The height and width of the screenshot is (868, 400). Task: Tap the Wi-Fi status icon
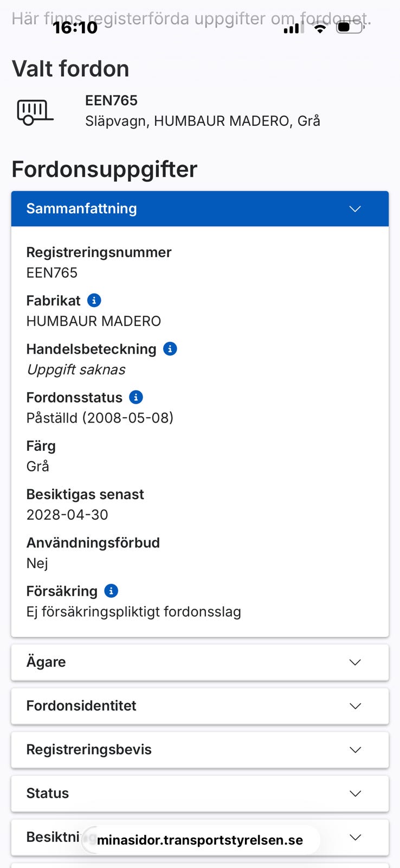tap(320, 28)
